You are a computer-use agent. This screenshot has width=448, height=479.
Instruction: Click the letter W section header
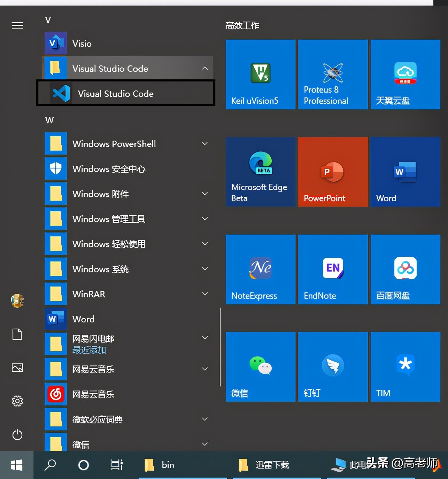pos(49,120)
